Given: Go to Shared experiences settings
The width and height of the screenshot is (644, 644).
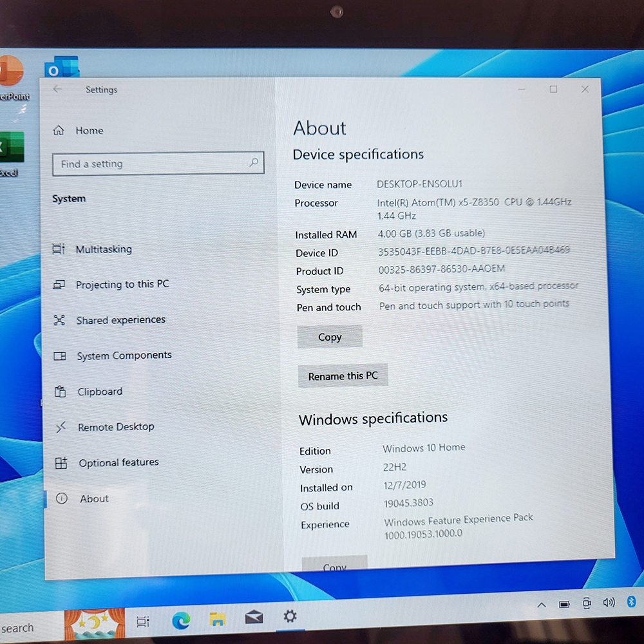Looking at the screenshot, I should tap(120, 320).
